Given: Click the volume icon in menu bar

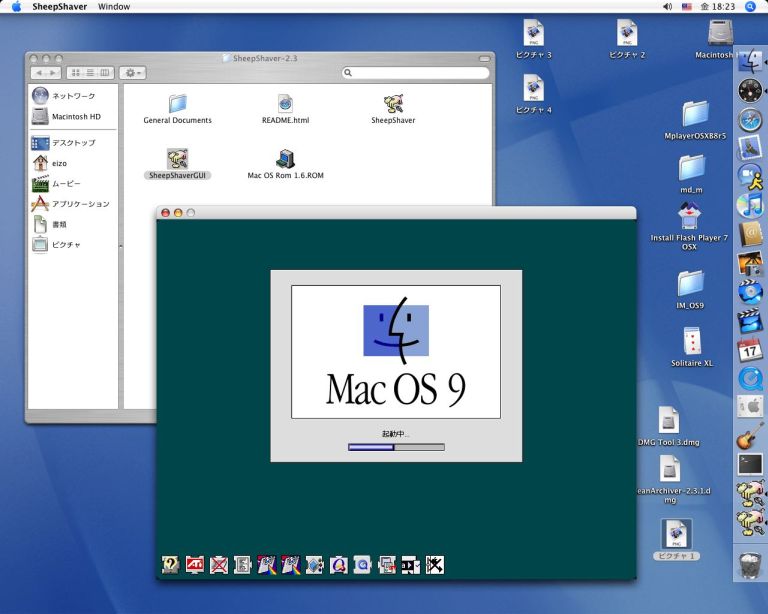Looking at the screenshot, I should click(x=667, y=6).
